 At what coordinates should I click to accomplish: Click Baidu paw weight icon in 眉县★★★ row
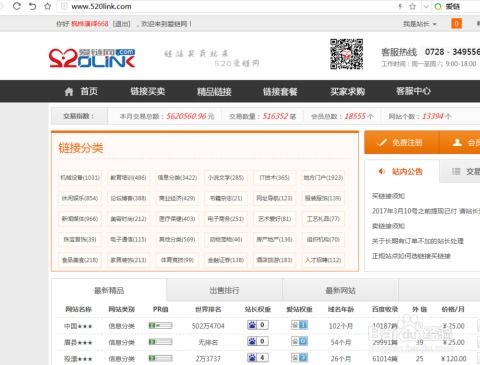click(258, 341)
